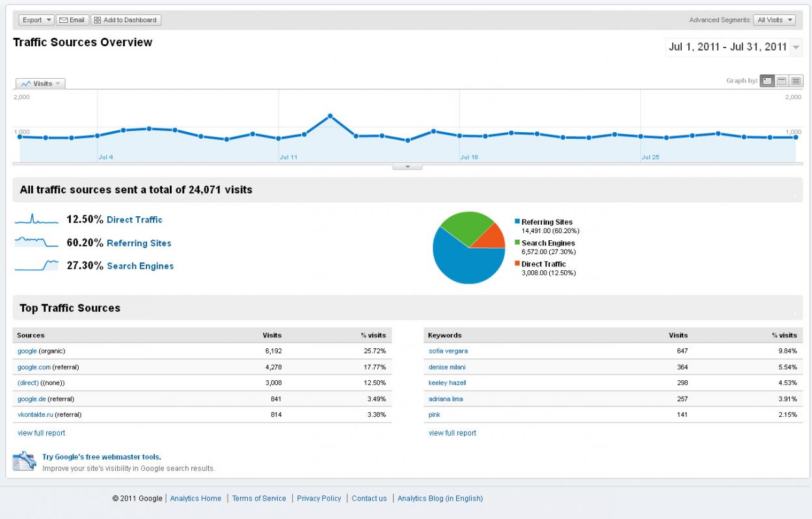Click the webmaster tools icon
The width and height of the screenshot is (812, 519).
(x=25, y=461)
